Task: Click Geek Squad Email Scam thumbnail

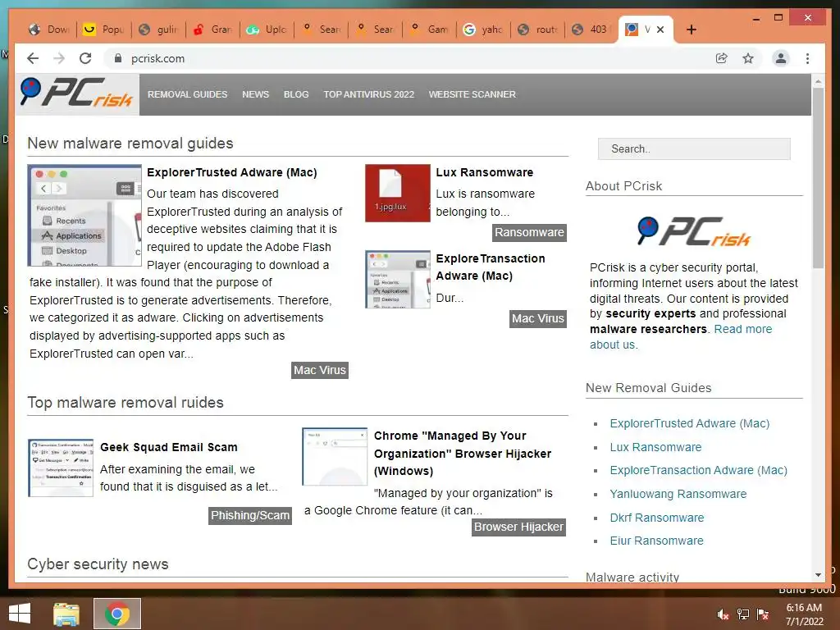Action: 61,468
